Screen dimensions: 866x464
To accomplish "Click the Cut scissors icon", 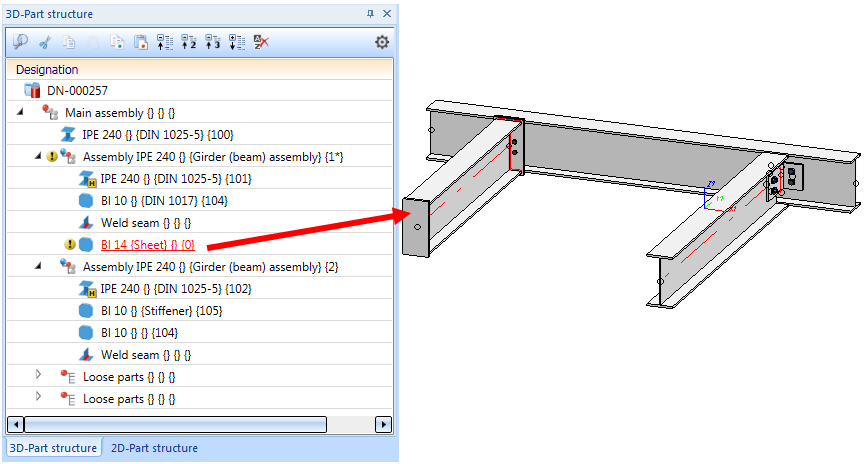I will [x=45, y=42].
